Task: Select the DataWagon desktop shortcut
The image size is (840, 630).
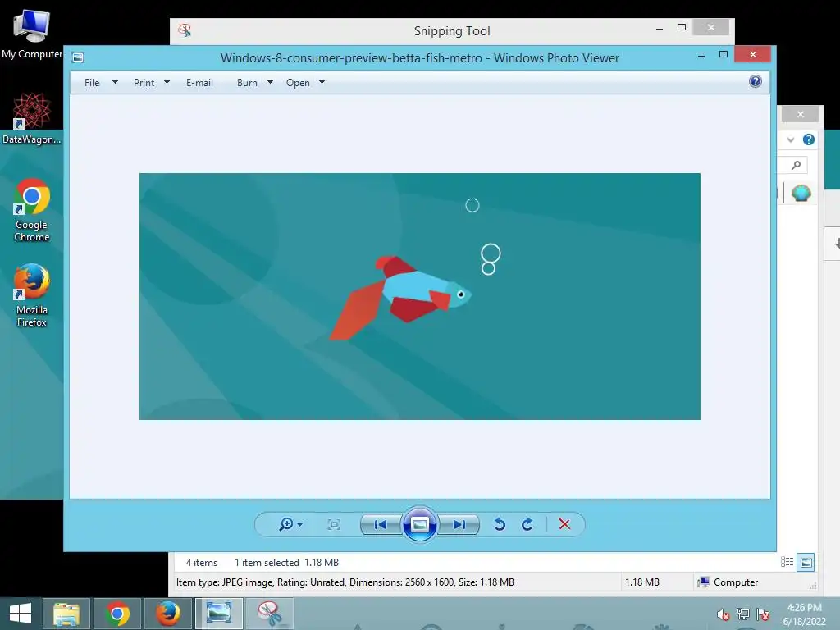Action: point(32,118)
